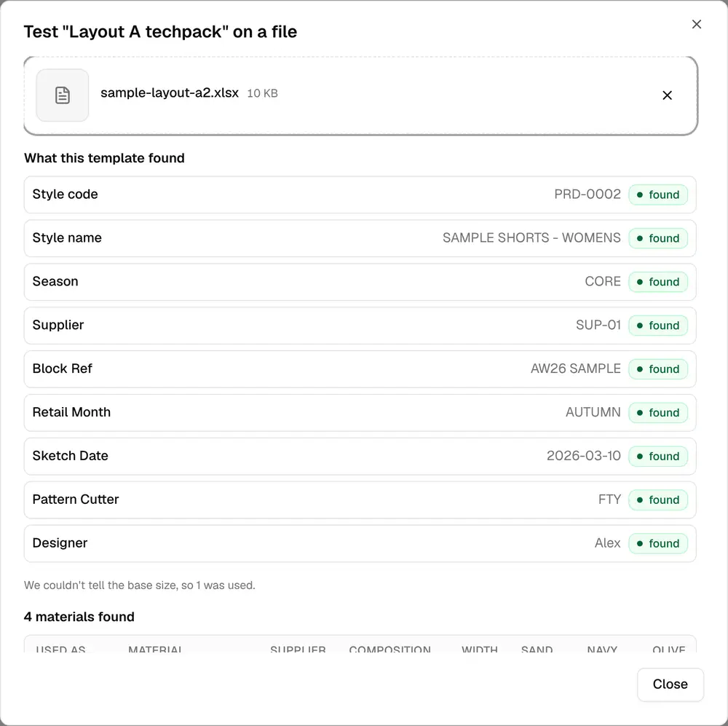Remove the sample-layout-a2.xlsx file
The width and height of the screenshot is (728, 726).
667,95
